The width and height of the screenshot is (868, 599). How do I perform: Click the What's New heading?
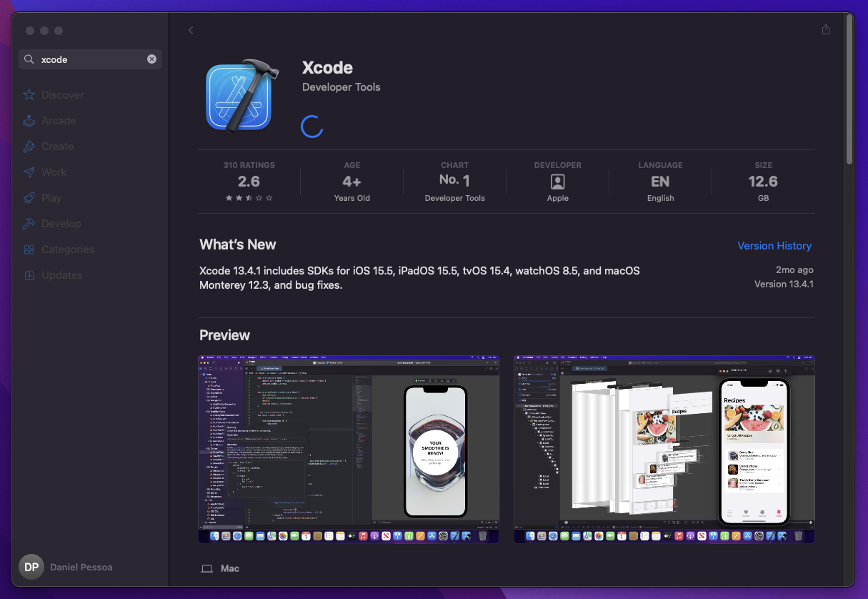pos(238,244)
